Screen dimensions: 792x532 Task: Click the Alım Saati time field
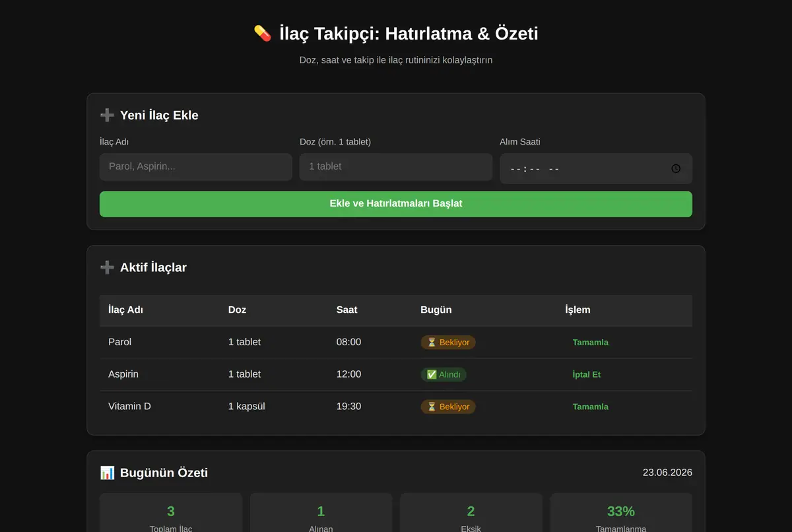click(x=596, y=168)
